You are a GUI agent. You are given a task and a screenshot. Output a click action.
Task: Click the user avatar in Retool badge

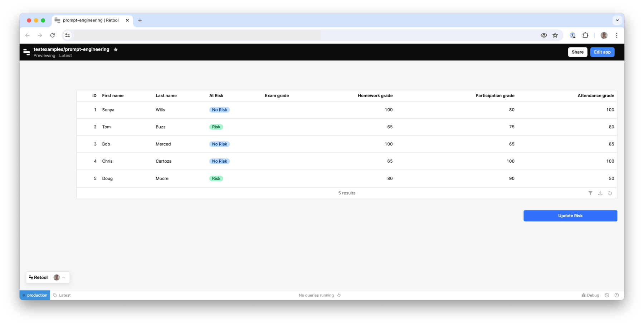[x=57, y=277]
